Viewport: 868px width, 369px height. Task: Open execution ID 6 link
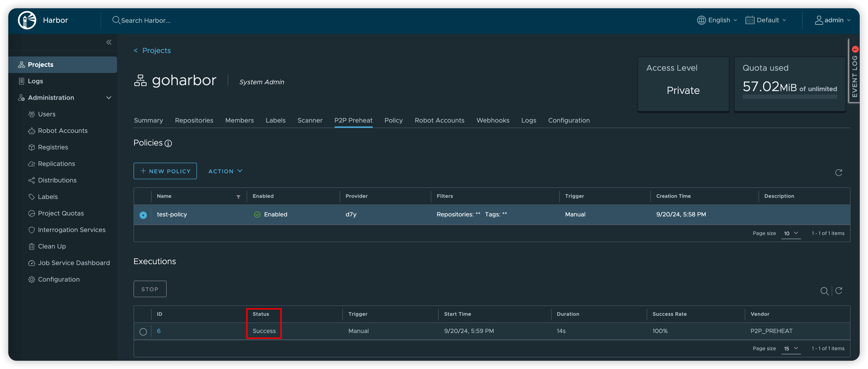tap(158, 331)
